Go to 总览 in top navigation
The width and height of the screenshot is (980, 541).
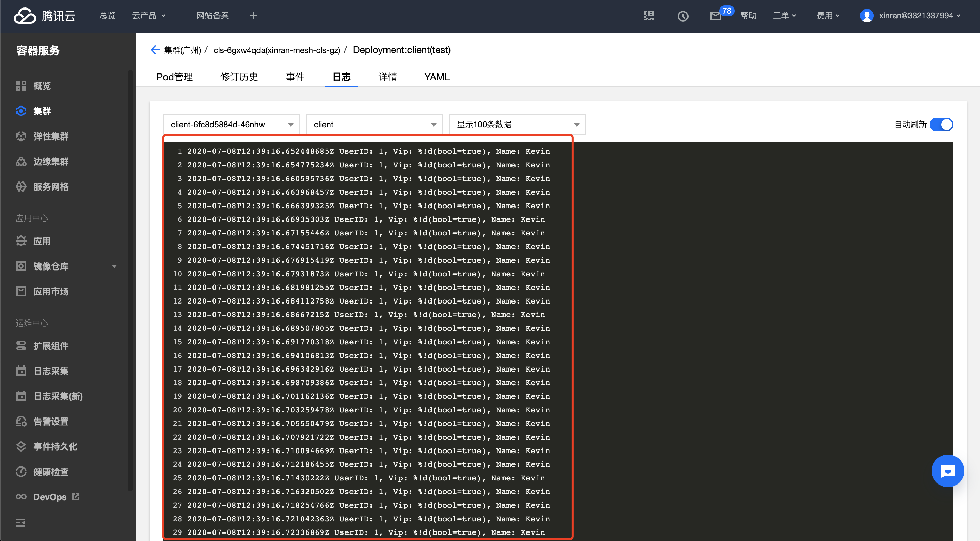pyautogui.click(x=107, y=16)
